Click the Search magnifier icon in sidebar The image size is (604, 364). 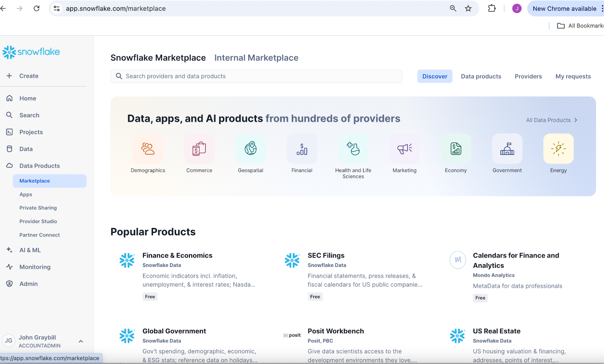point(9,115)
